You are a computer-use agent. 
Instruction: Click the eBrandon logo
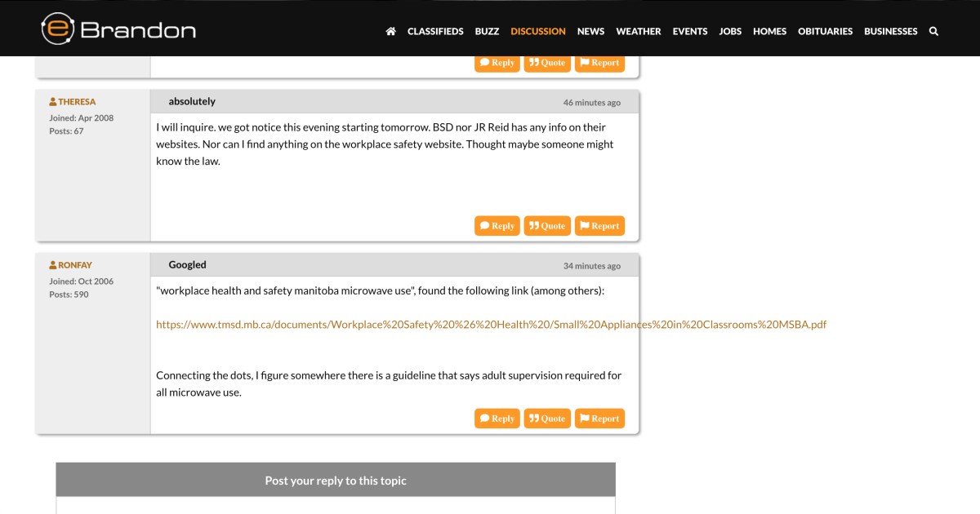118,29
